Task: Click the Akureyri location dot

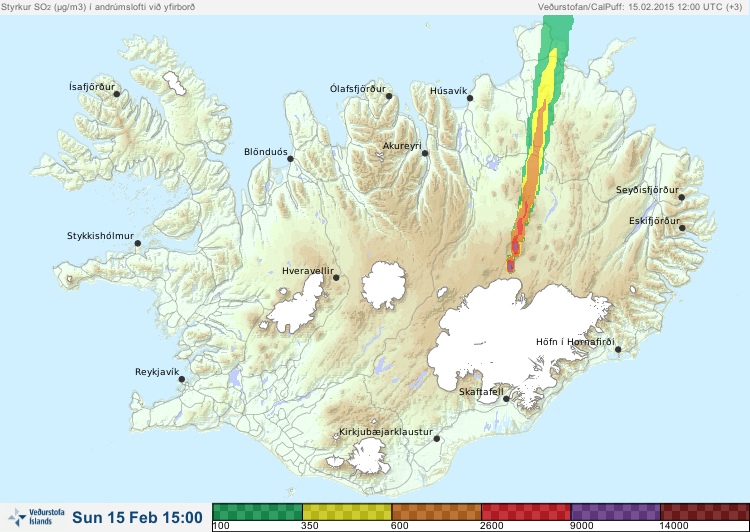Action: click(x=425, y=153)
